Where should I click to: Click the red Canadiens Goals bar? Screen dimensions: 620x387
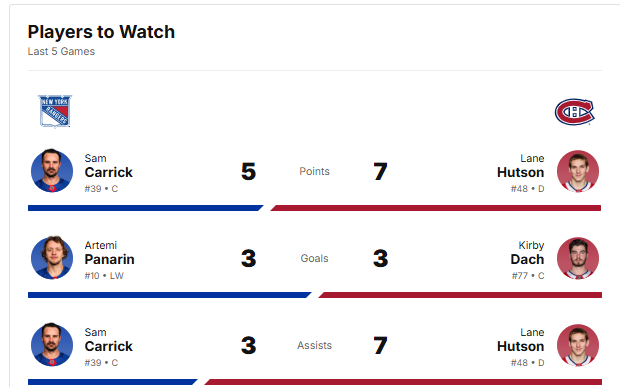(460, 295)
